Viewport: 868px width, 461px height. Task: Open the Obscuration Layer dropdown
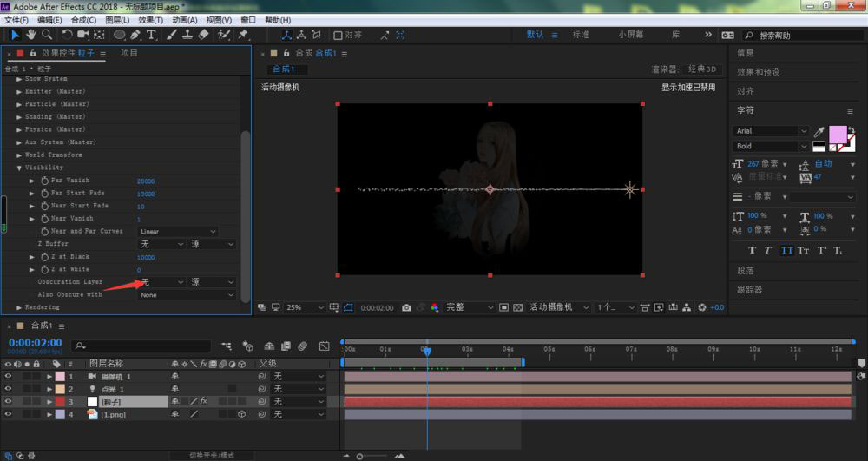pos(161,282)
